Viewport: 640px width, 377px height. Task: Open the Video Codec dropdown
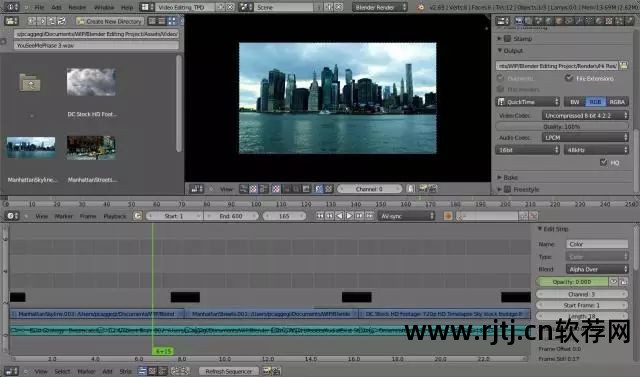pyautogui.click(x=585, y=115)
